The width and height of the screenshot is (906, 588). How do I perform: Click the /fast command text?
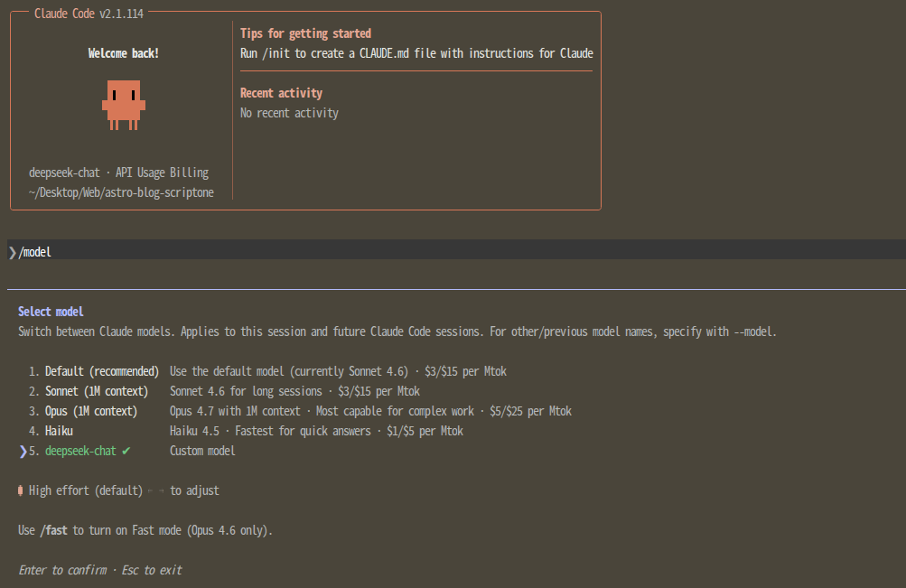tap(53, 530)
